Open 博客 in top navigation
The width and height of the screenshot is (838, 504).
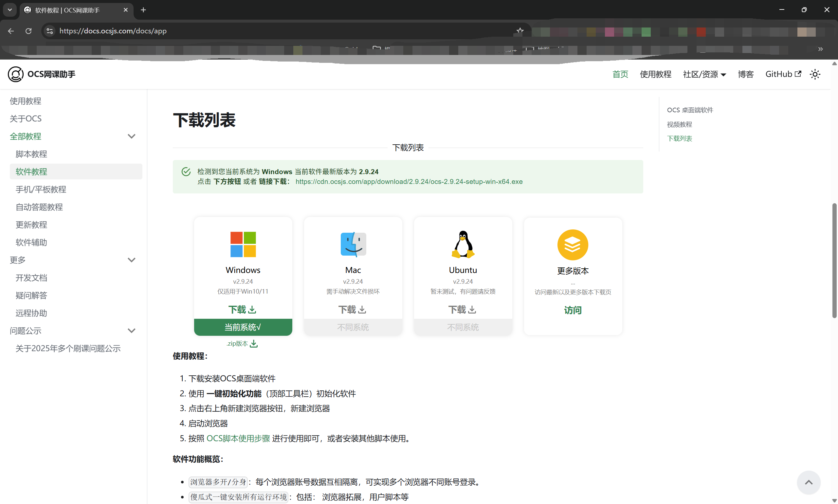pos(746,74)
